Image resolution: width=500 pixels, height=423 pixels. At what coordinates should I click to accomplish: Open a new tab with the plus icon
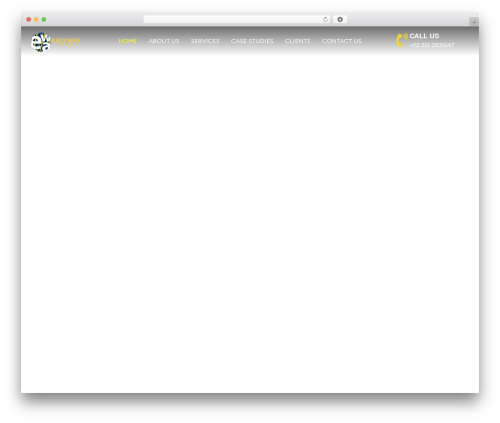click(474, 22)
